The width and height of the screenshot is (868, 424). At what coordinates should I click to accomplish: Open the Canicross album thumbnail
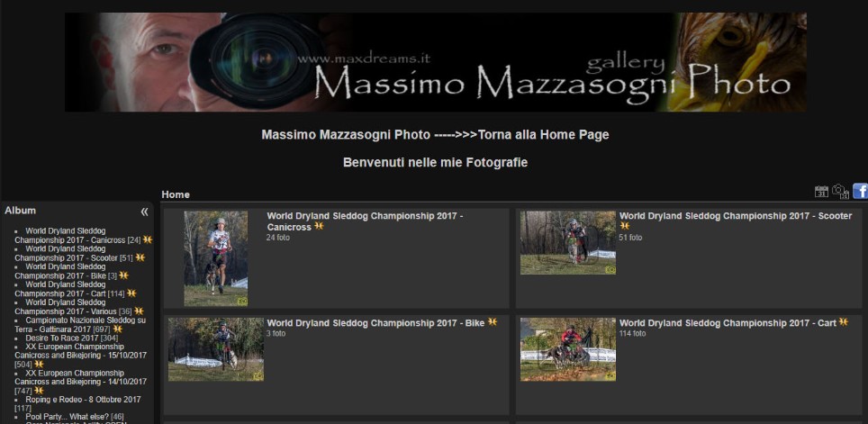(x=216, y=258)
